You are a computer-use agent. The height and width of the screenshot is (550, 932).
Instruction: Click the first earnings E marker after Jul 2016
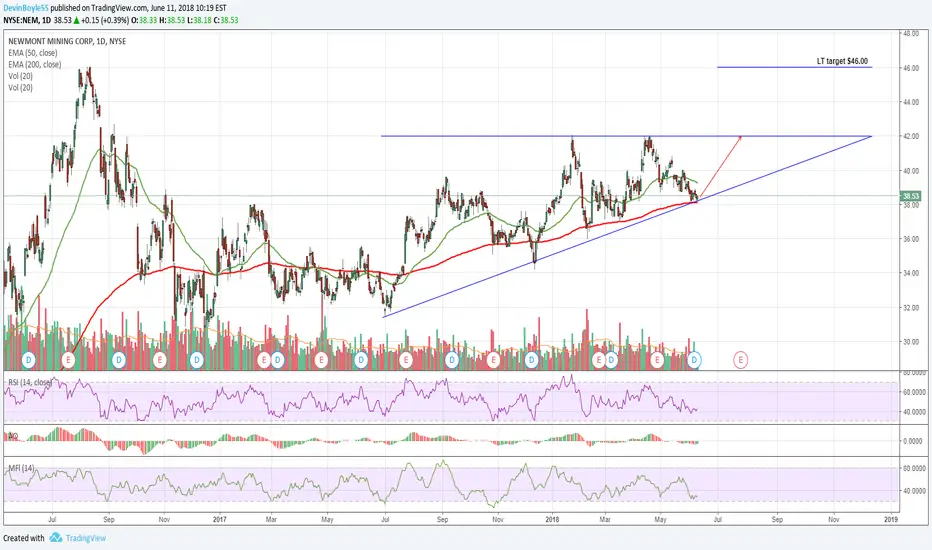pyautogui.click(x=68, y=359)
